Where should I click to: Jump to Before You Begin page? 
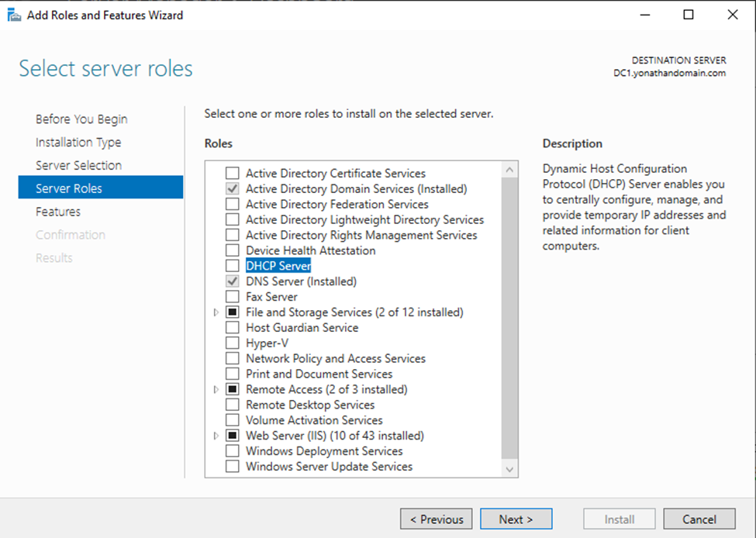point(81,119)
